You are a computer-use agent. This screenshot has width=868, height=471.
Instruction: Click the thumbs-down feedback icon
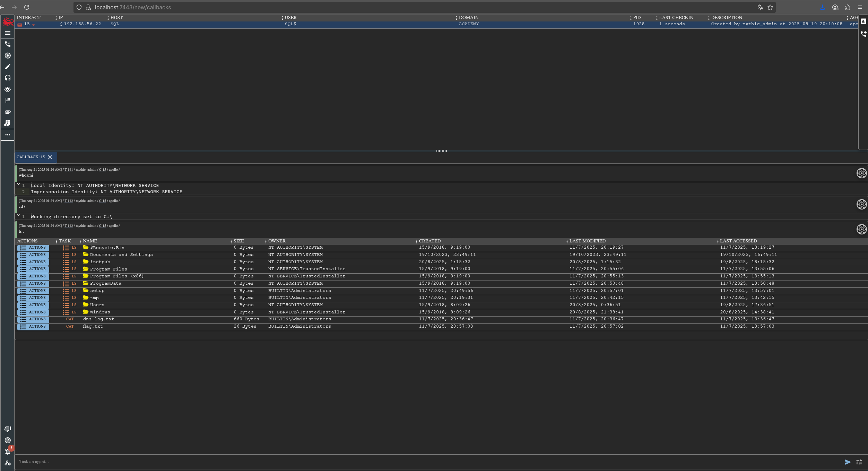[x=8, y=429]
